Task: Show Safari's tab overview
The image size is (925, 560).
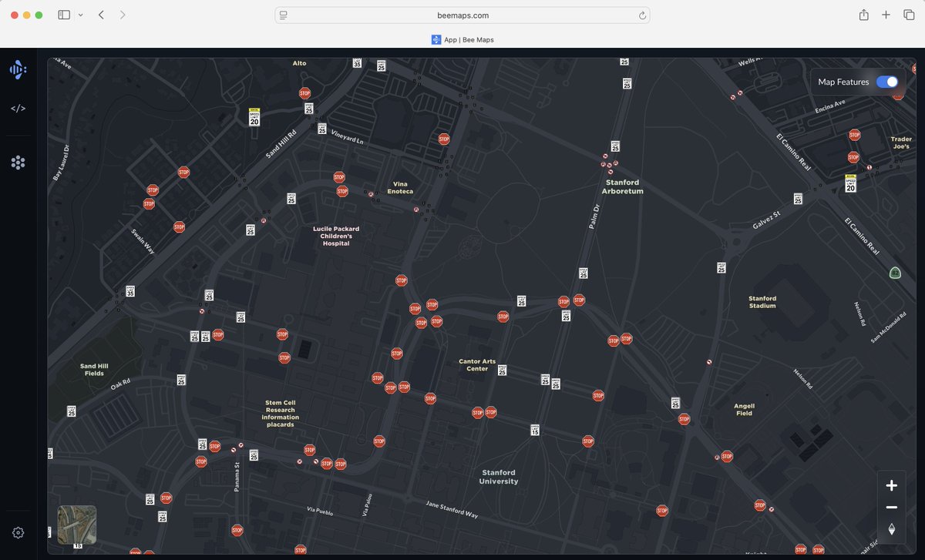Action: 909,15
